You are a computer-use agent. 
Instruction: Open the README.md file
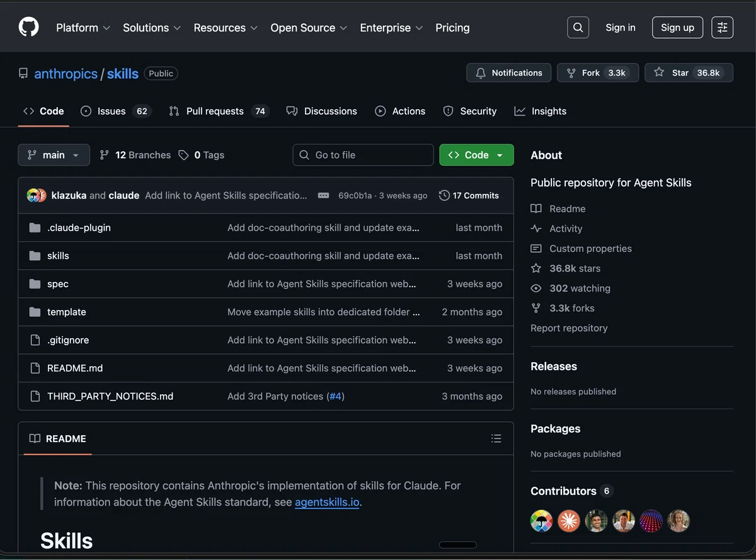tap(75, 368)
